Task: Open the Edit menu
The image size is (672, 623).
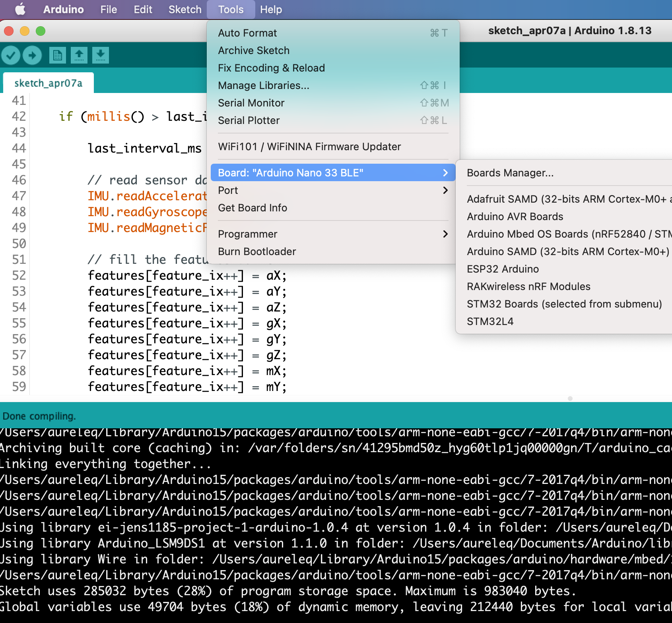Action: 143,10
